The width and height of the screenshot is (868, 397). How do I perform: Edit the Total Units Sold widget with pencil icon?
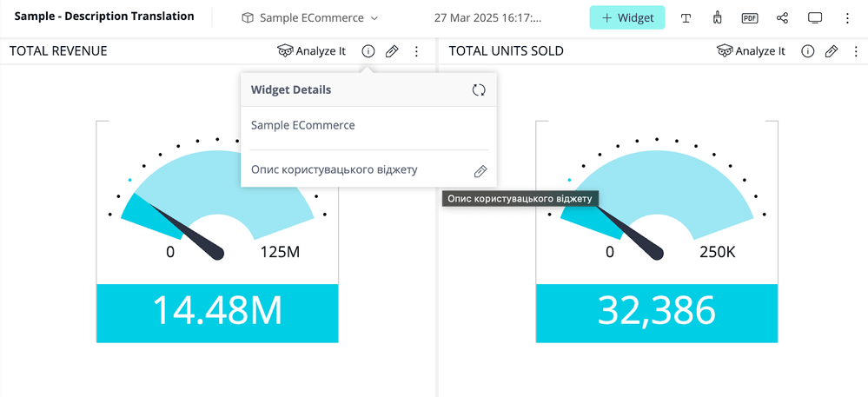(x=832, y=51)
